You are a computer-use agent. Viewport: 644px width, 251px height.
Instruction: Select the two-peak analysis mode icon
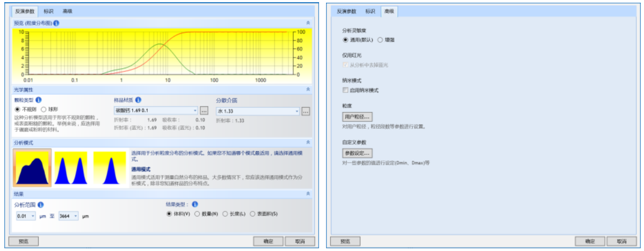[x=71, y=168]
